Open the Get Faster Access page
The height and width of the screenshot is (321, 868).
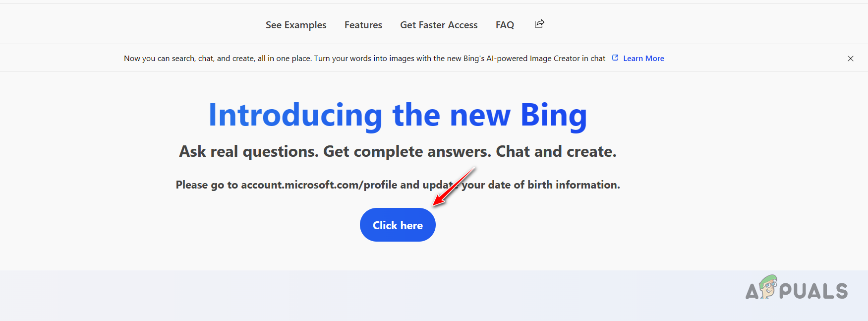pos(438,24)
